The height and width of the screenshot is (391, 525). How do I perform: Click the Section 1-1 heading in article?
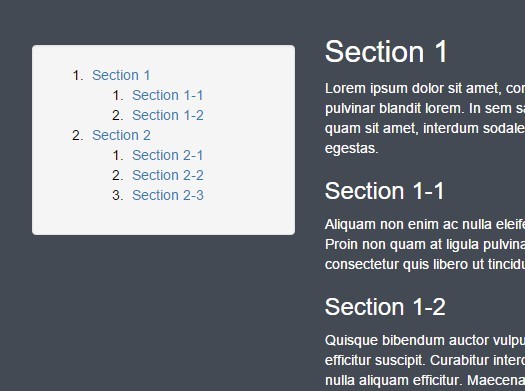pyautogui.click(x=384, y=191)
